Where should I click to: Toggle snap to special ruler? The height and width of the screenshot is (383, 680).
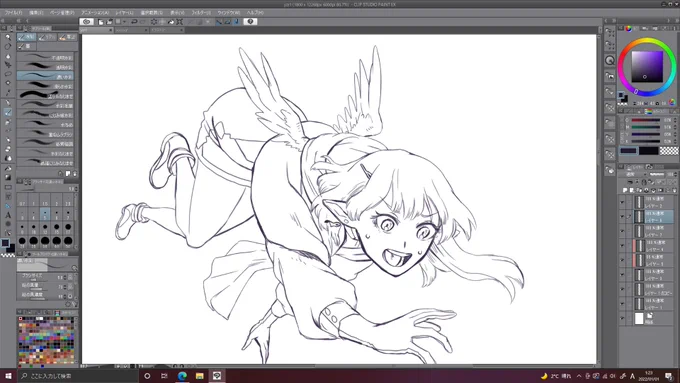click(228, 21)
